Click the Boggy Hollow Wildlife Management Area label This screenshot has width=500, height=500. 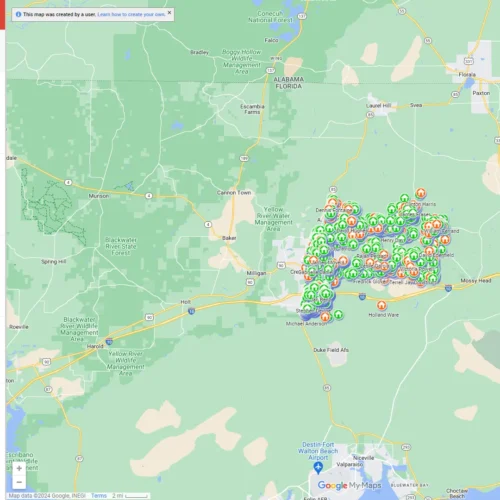click(241, 62)
